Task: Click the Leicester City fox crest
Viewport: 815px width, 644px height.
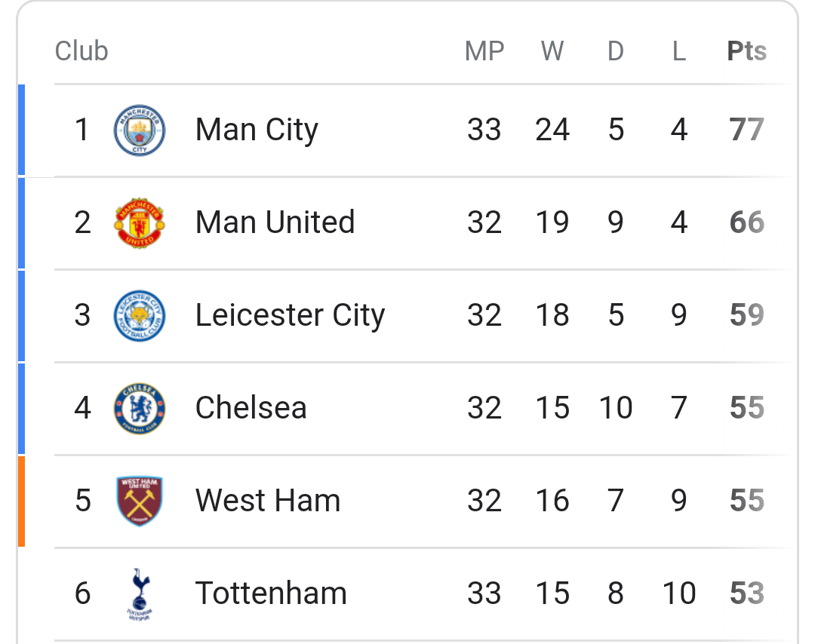Action: tap(140, 315)
